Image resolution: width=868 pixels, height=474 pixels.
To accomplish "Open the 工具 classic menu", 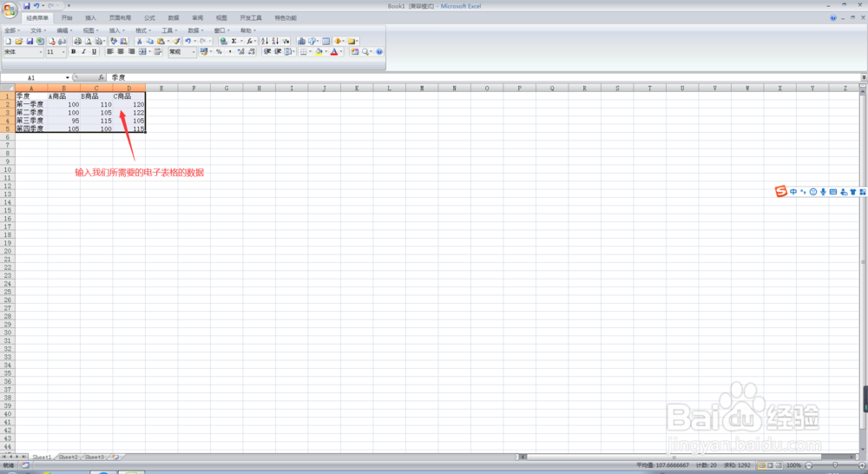I will 169,30.
